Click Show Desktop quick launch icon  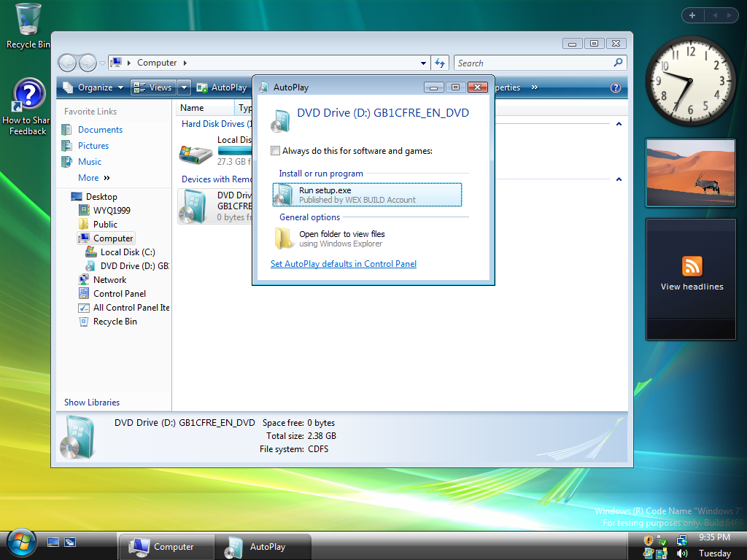coord(53,542)
